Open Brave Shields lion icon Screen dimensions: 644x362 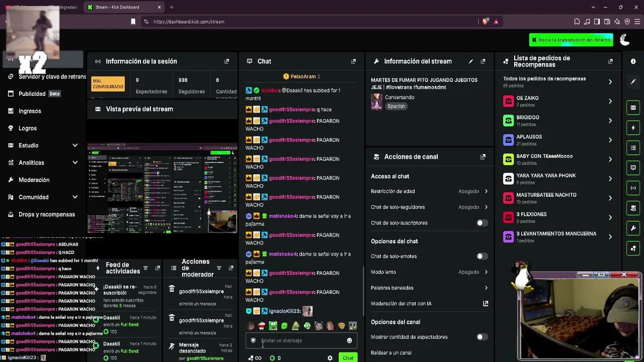[x=485, y=22]
